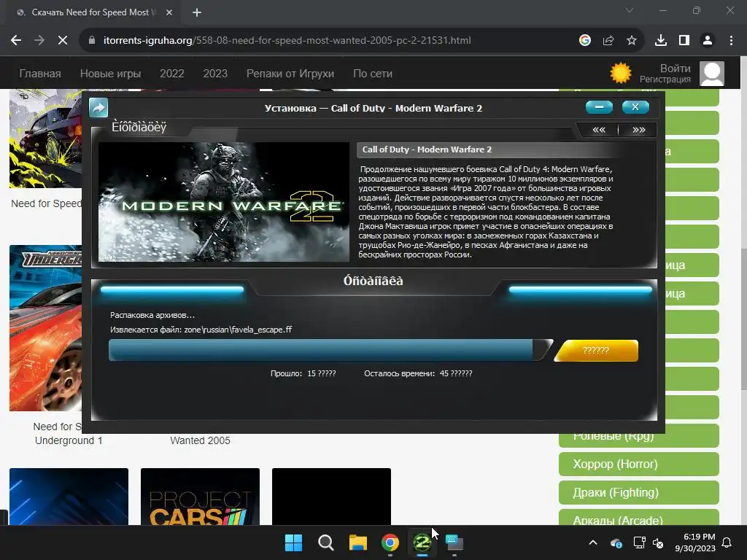Open По сети menu item
Viewport: 747px width, 560px height.
373,74
